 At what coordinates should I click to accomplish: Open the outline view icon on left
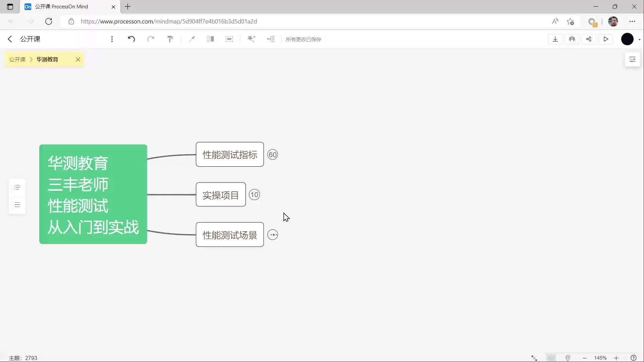[x=17, y=187]
